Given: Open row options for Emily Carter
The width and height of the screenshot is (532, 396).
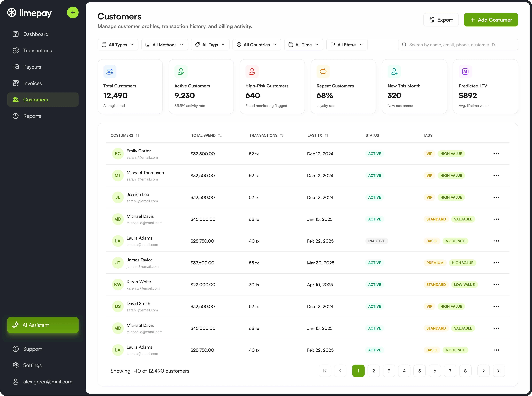Looking at the screenshot, I should [496, 154].
